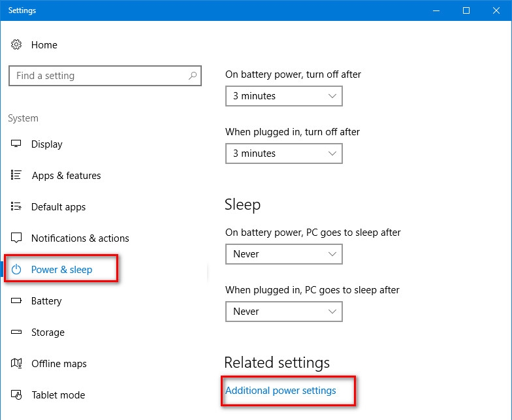Open Offline maps settings
Viewport: 512px width, 420px height.
[x=59, y=363]
